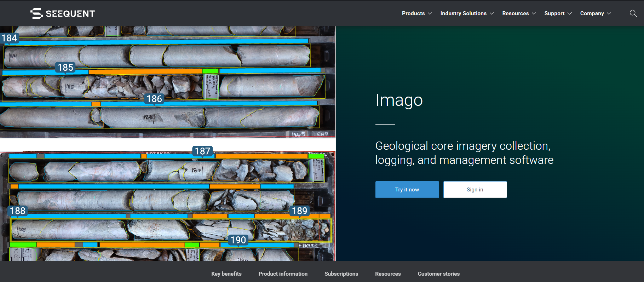The width and height of the screenshot is (644, 282).
Task: Go to the Subscriptions section
Action: point(341,274)
